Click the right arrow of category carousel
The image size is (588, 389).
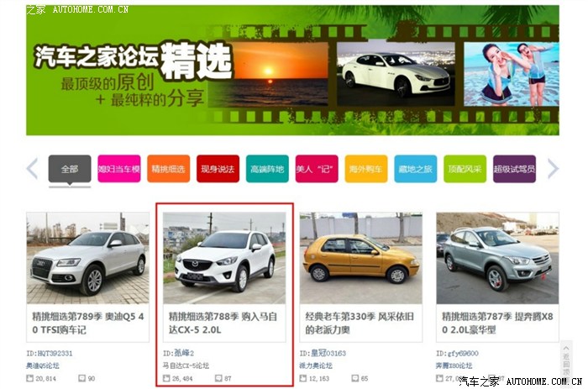tap(553, 169)
